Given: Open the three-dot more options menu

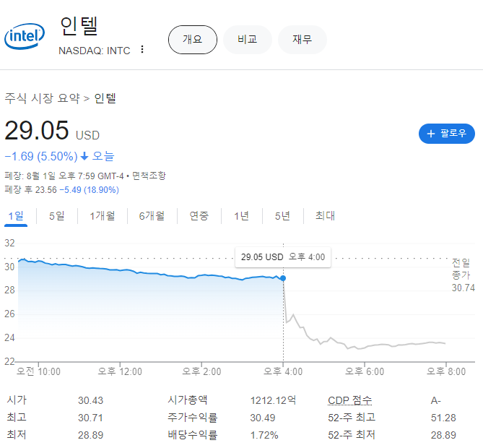Looking at the screenshot, I should (142, 49).
